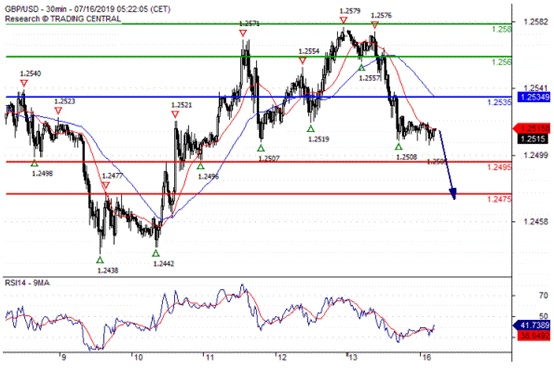Click the black 1.2515 price tag
554x371 pixels.
pyautogui.click(x=532, y=139)
